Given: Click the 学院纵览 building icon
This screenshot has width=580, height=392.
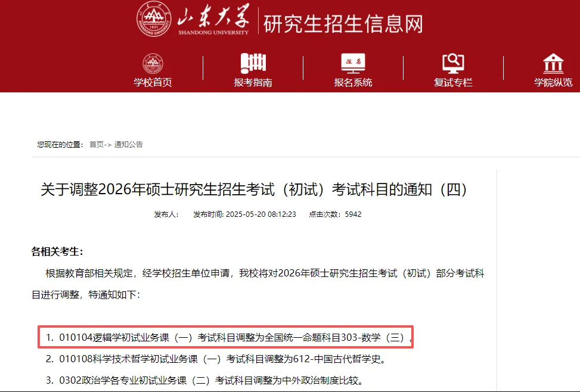Looking at the screenshot, I should [553, 63].
